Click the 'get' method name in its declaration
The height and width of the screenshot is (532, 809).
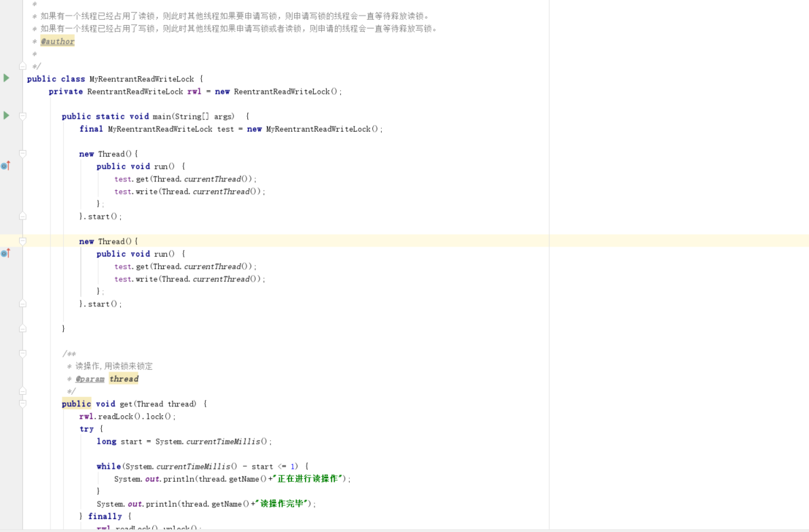(126, 404)
